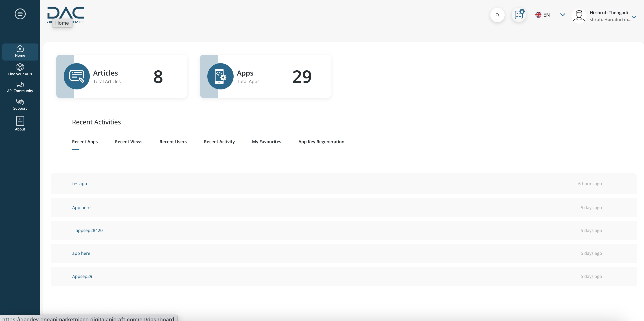Open the lowercase 'app here' link

point(81,253)
